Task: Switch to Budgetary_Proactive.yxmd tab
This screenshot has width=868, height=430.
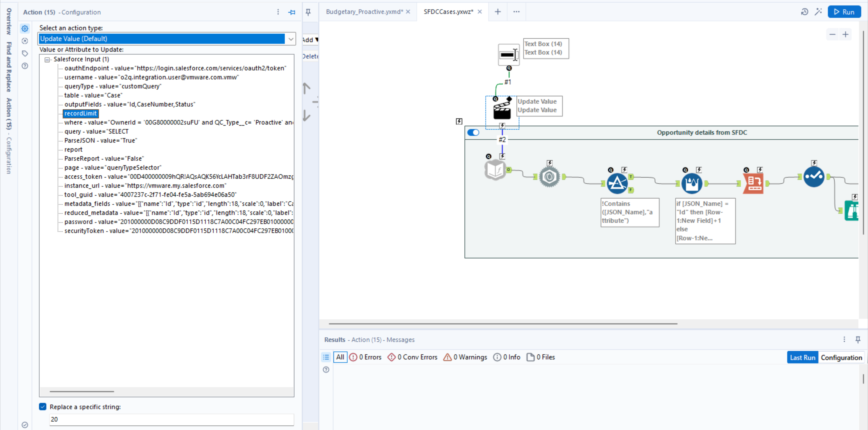Action: [x=364, y=12]
